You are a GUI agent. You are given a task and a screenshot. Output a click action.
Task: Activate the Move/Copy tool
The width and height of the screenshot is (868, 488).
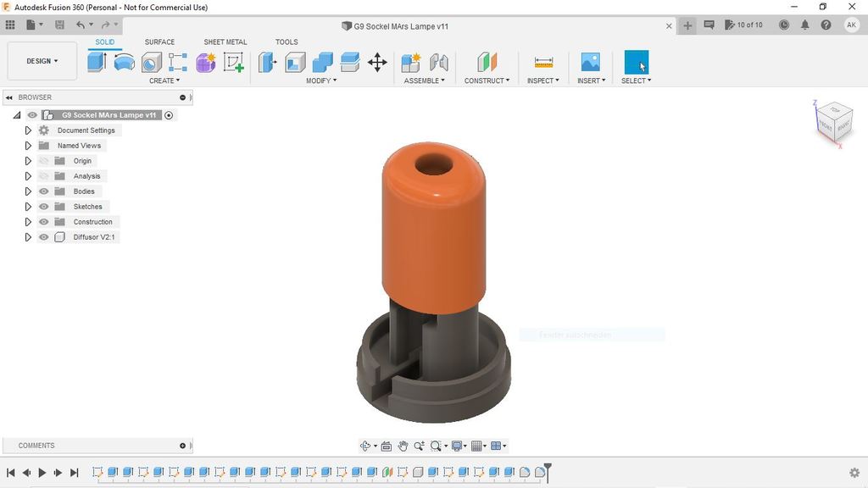click(x=377, y=62)
